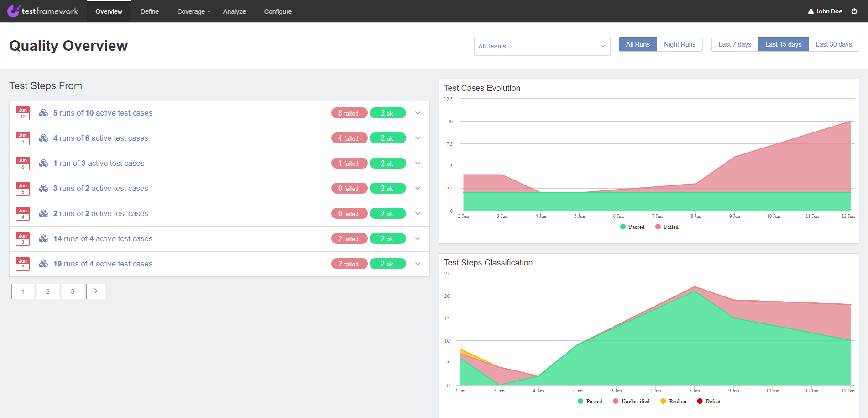The height and width of the screenshot is (418, 868).
Task: Click the pipeline icon beside the Jun 2 run
Action: [43, 264]
